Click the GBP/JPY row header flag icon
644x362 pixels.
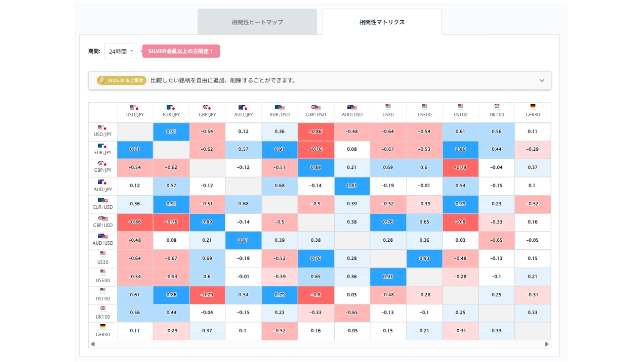click(x=103, y=164)
